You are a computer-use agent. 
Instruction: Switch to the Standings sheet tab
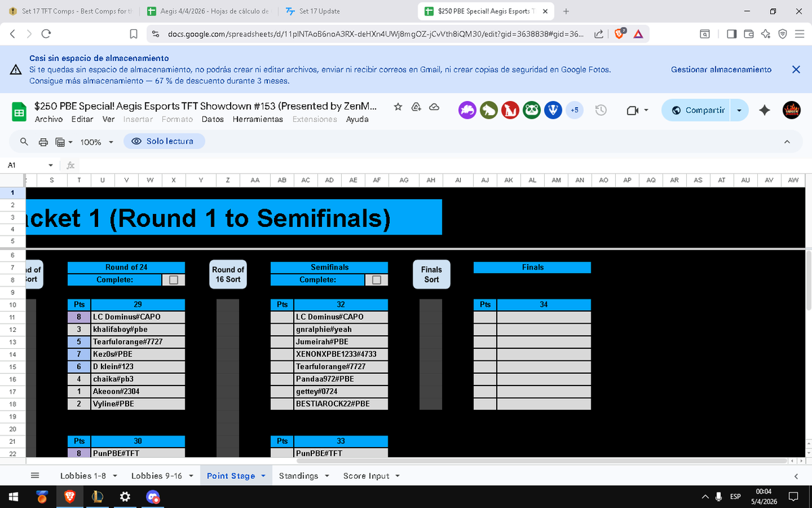click(x=298, y=475)
